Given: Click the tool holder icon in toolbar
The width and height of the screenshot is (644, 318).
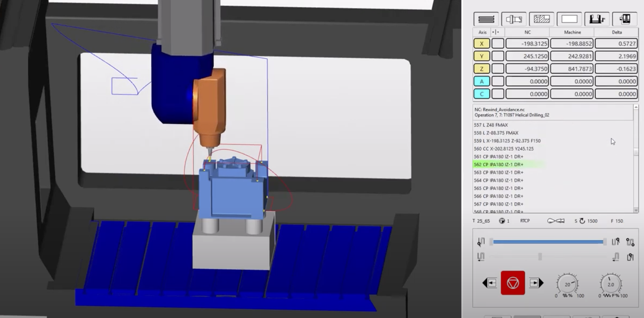Looking at the screenshot, I should [x=514, y=19].
